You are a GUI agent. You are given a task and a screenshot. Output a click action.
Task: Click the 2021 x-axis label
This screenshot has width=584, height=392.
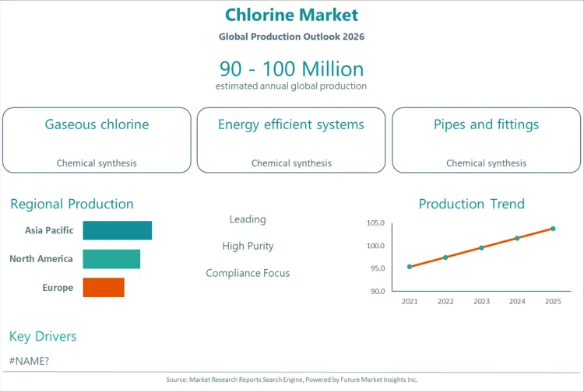[x=410, y=302]
